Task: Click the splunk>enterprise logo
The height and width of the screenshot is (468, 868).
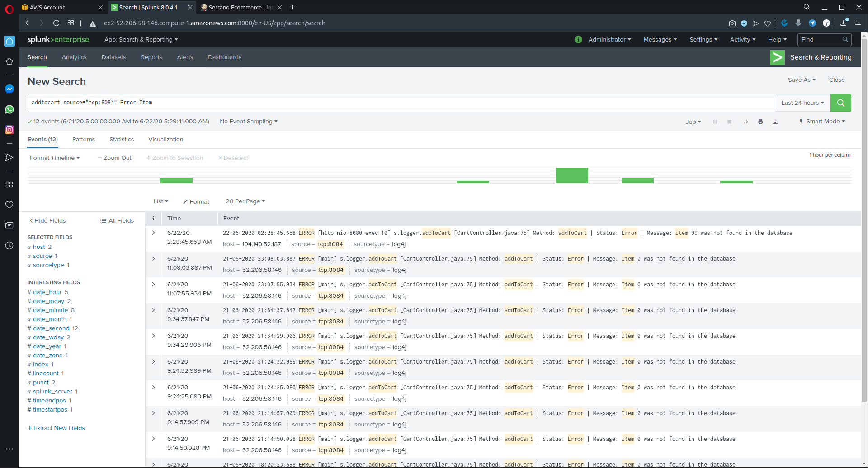Action: (58, 40)
